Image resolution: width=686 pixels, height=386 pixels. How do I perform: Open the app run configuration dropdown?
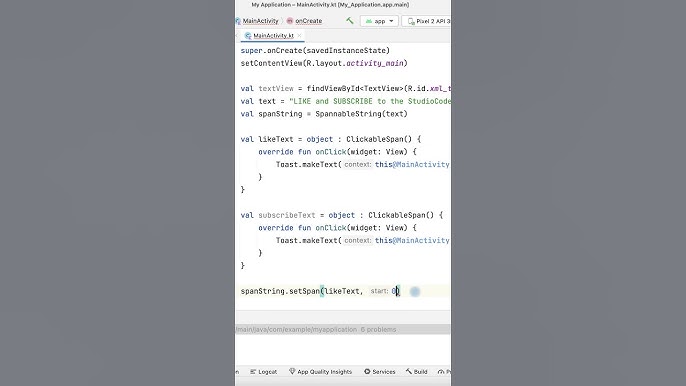coord(379,21)
